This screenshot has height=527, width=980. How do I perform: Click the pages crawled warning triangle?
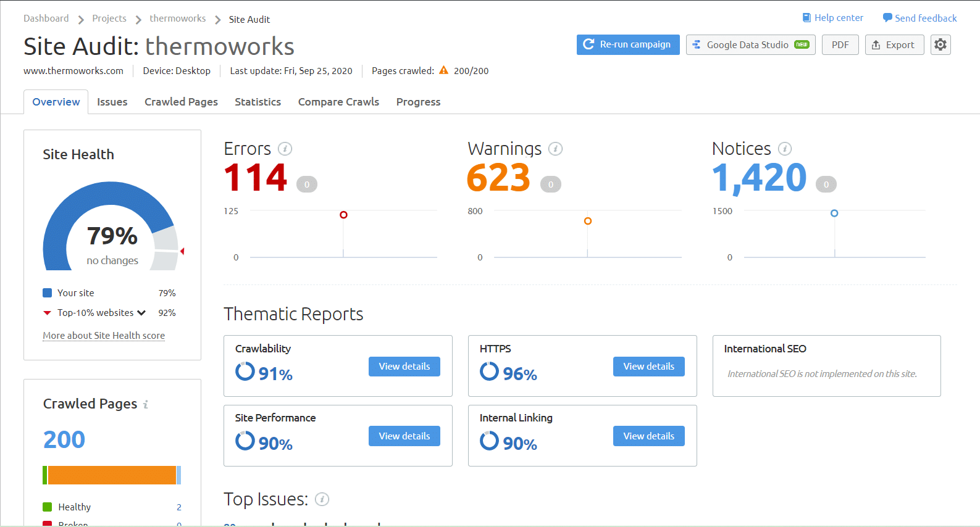[x=443, y=70]
